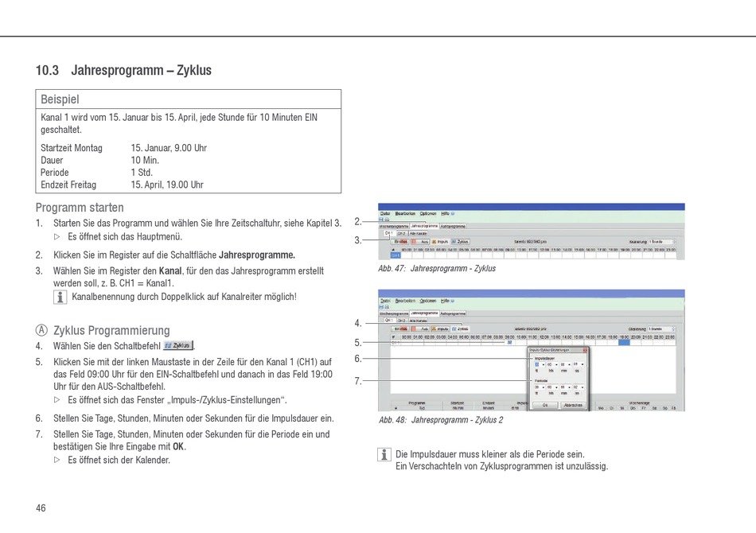This screenshot has height=533, width=756.
Task: Open the Datei menu in Abb. 47
Action: click(x=385, y=213)
